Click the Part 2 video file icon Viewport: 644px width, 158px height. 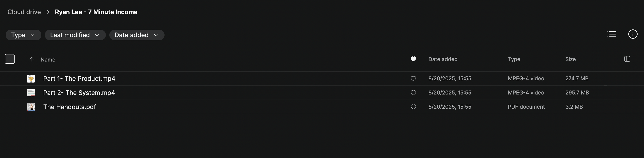click(x=31, y=93)
